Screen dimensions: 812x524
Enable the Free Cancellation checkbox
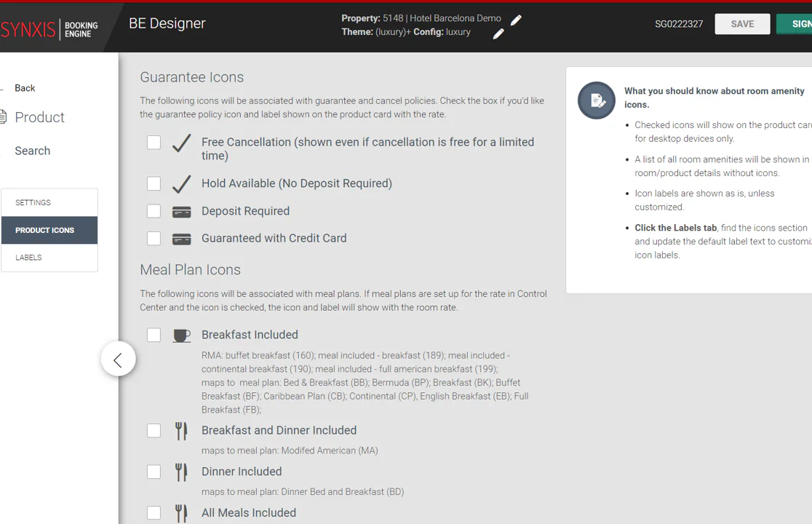point(154,143)
